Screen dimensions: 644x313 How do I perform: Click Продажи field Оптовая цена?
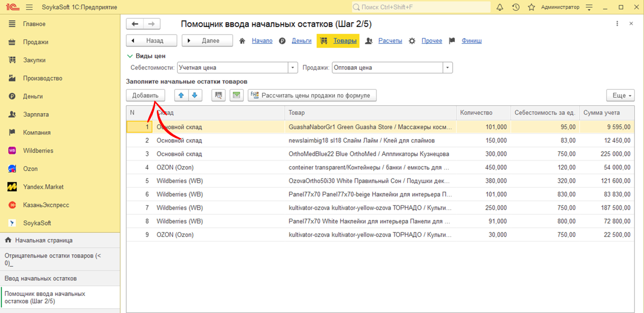click(x=388, y=68)
